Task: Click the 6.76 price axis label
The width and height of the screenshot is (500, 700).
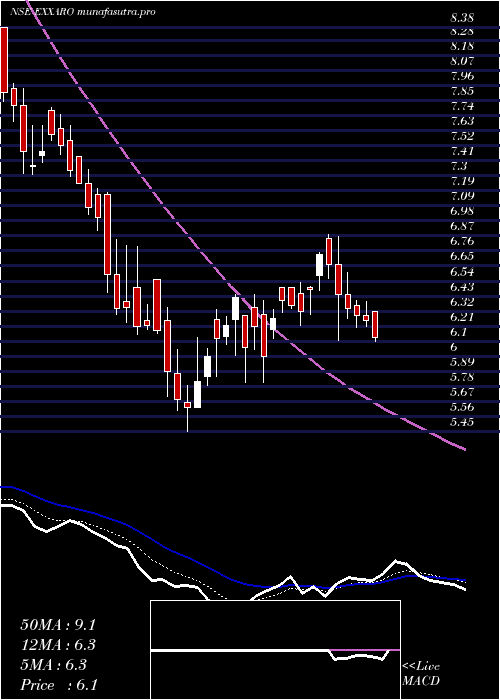Action: (x=462, y=242)
